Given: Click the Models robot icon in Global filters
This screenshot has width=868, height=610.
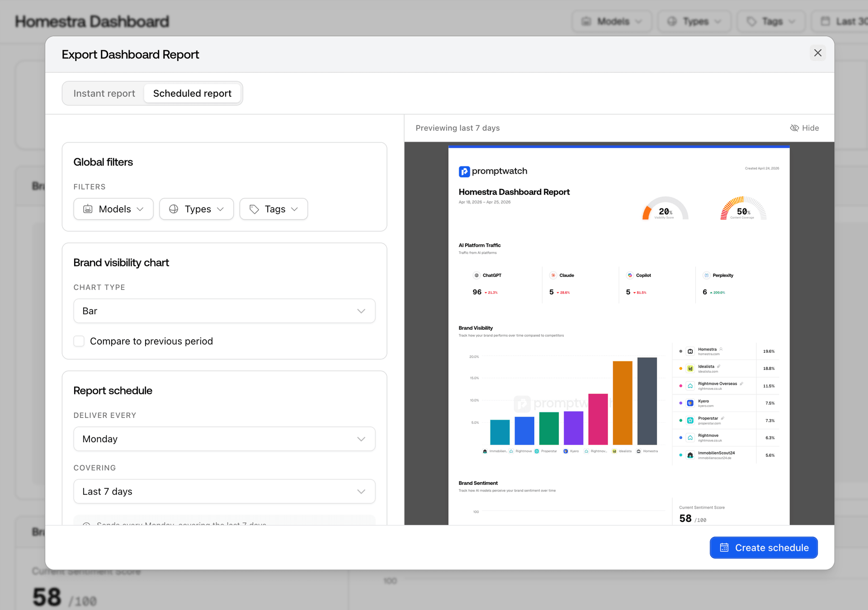Looking at the screenshot, I should [x=88, y=209].
